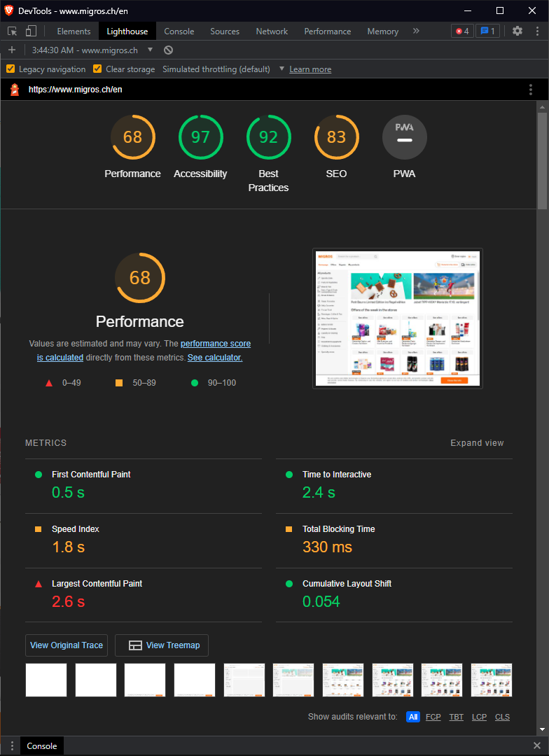The height and width of the screenshot is (756, 549).
Task: Switch to the Network tab
Action: pyautogui.click(x=272, y=31)
